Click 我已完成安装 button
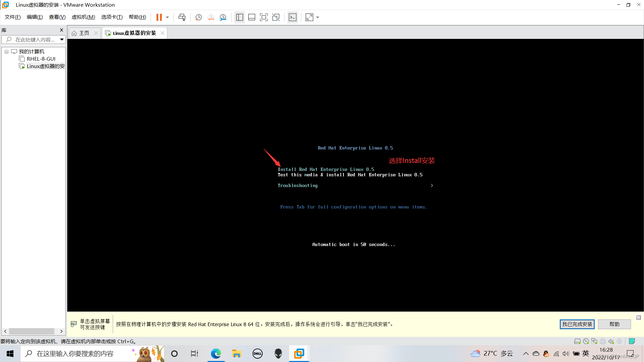Image resolution: width=644 pixels, height=362 pixels. (x=578, y=324)
